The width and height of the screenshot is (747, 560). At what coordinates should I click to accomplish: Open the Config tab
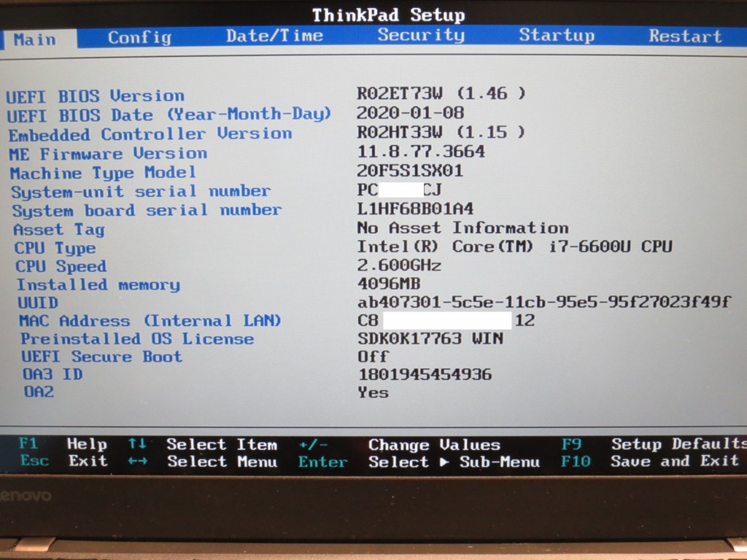point(139,38)
